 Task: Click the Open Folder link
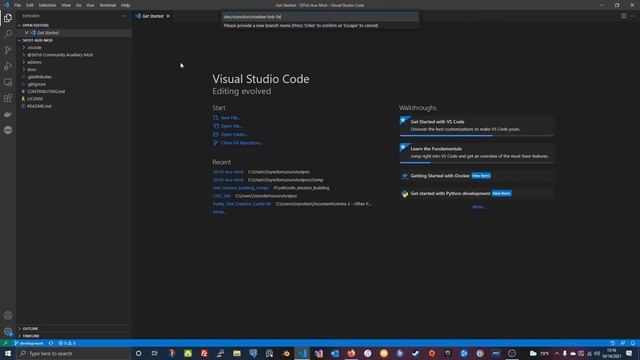234,134
